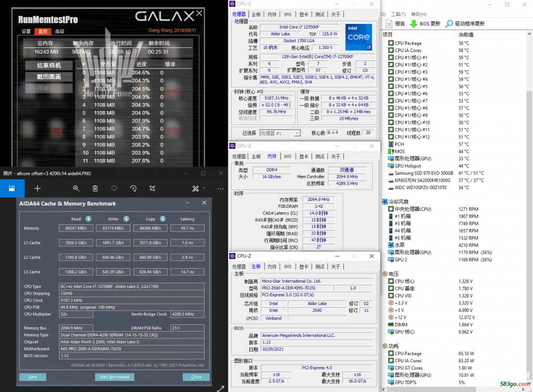Image resolution: width=533 pixels, height=392 pixels.
Task: Click the GPU 2 fan row icon
Action: [x=391, y=260]
